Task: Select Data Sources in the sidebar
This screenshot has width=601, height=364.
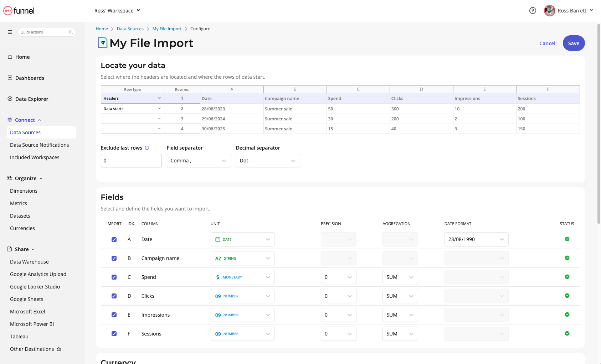Action: (x=41, y=132)
